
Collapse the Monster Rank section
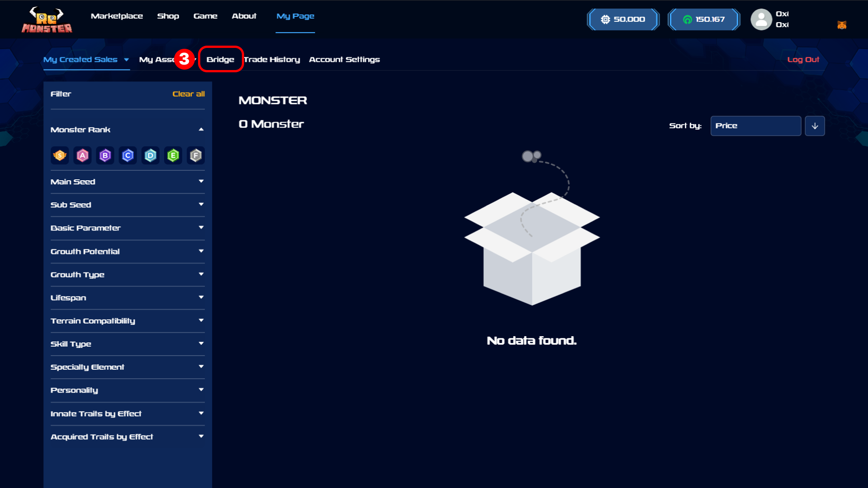(201, 130)
